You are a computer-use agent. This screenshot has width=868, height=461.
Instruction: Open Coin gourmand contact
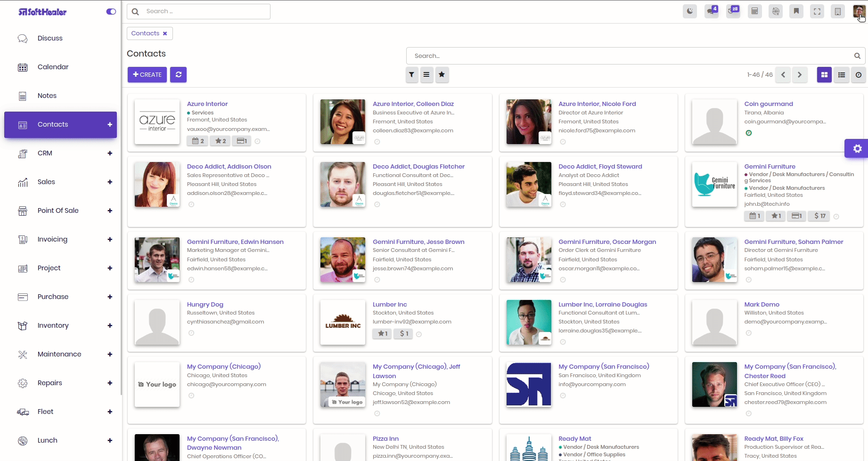tap(769, 104)
